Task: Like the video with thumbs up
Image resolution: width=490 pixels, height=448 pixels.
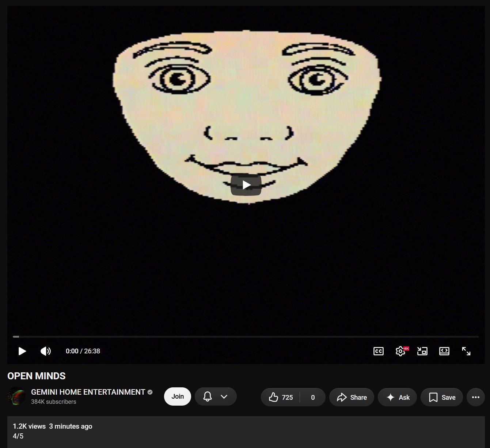Action: pos(281,397)
